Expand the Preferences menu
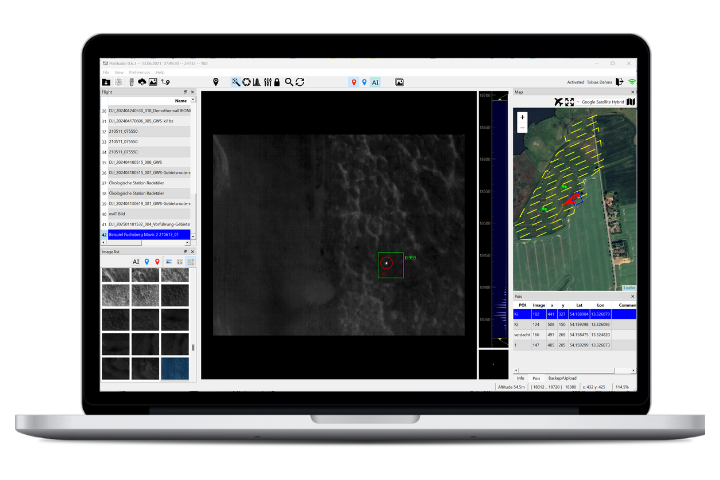The height and width of the screenshot is (480, 720). (138, 72)
